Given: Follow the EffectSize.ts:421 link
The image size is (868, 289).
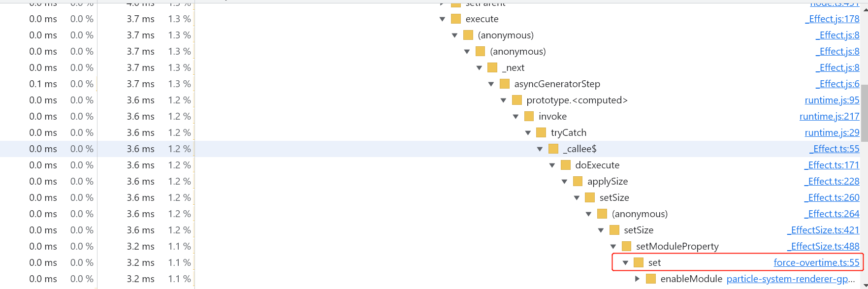Looking at the screenshot, I should 823,230.
